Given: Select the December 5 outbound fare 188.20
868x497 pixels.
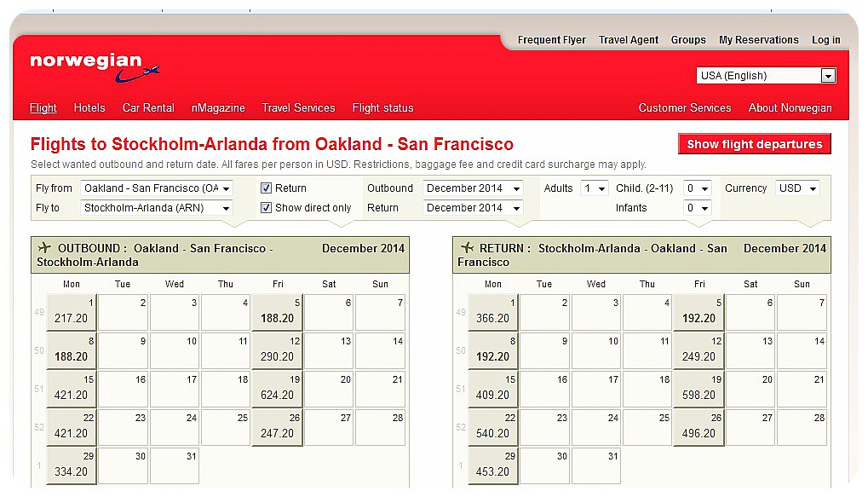Looking at the screenshot, I should click(276, 312).
